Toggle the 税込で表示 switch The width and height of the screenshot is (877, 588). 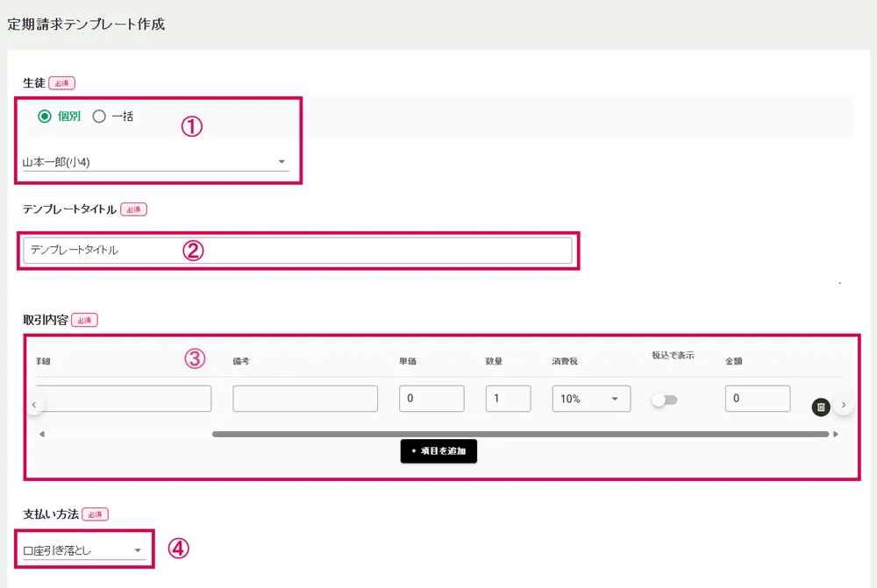pos(664,400)
